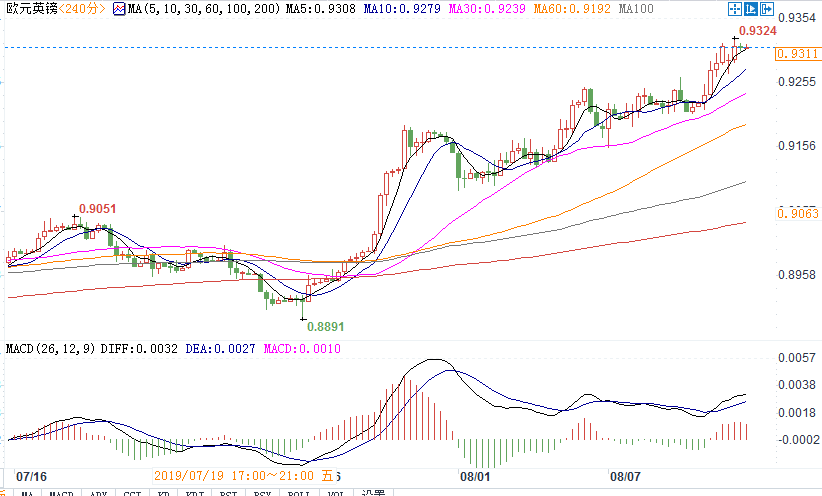Click the 0.9324 high price marker
This screenshot has width=822, height=496.
point(757,32)
